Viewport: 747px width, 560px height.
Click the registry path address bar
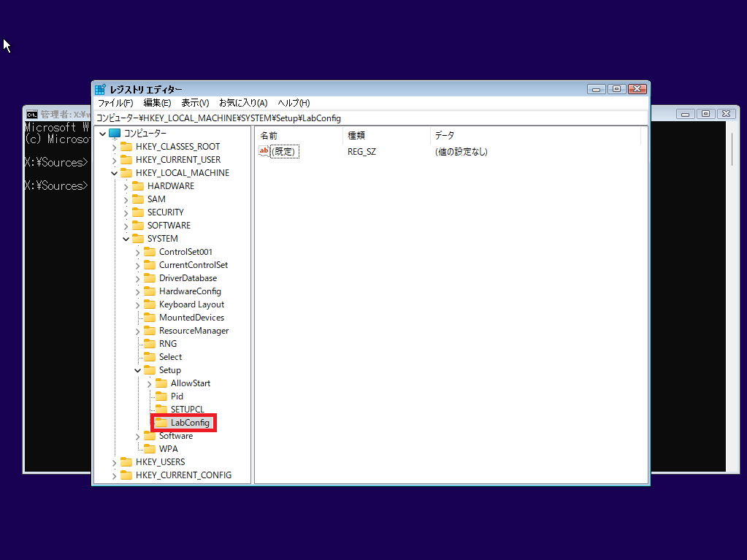point(372,118)
